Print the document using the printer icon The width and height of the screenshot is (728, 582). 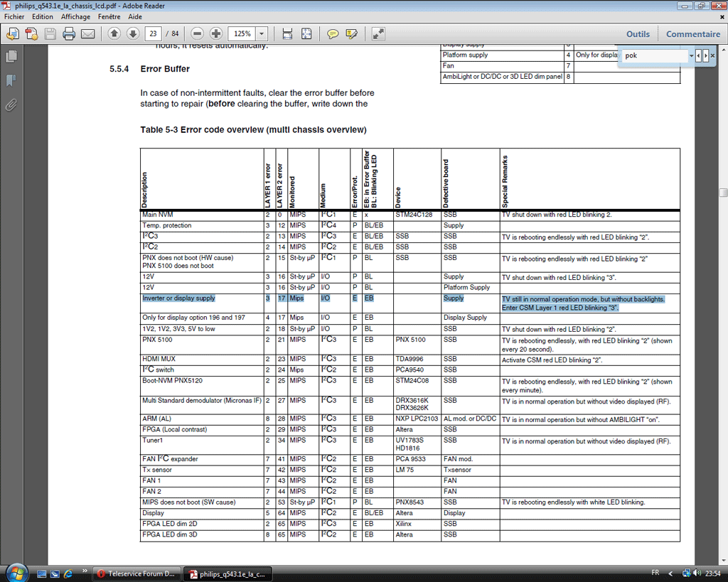tap(69, 34)
